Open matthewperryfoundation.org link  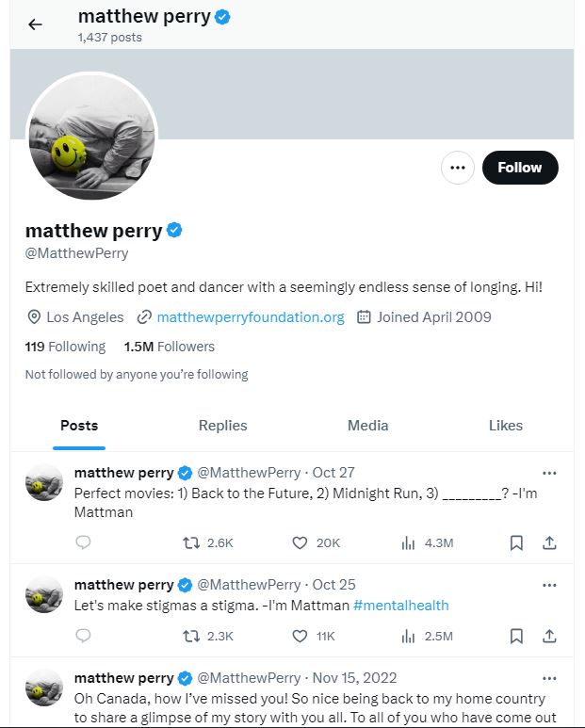point(251,317)
